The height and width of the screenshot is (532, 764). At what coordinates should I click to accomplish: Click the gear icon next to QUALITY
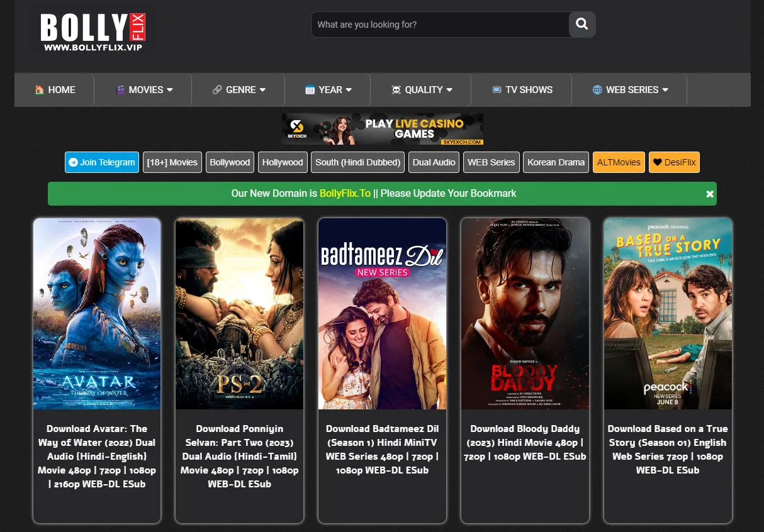[395, 89]
